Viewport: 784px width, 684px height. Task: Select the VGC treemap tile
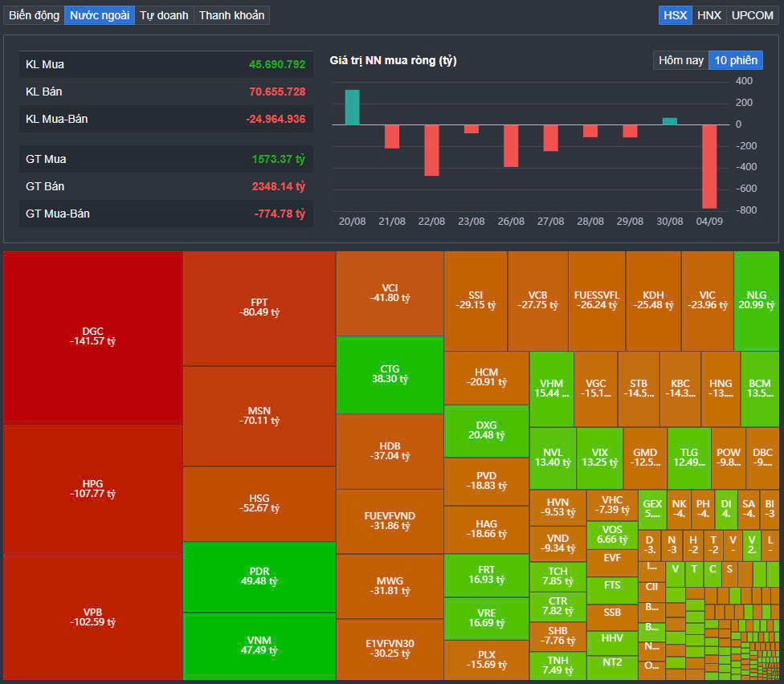click(596, 389)
